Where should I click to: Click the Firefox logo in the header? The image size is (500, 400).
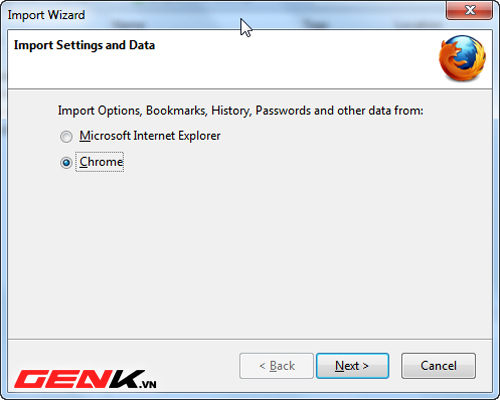[x=462, y=58]
